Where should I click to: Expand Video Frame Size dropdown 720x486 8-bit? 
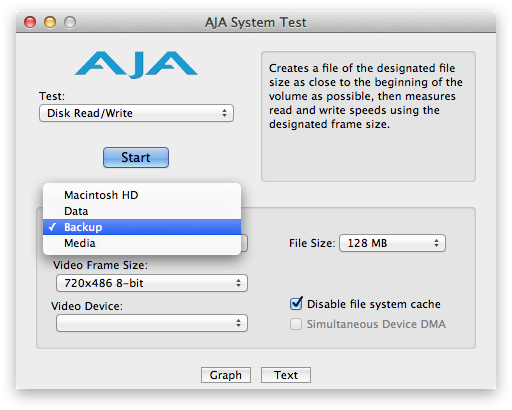pos(152,283)
